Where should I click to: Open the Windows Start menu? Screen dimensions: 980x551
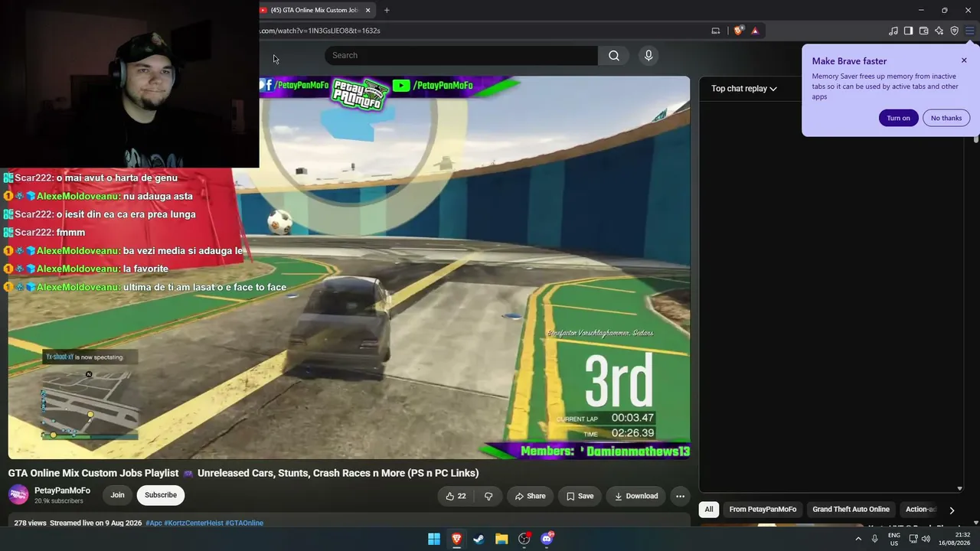434,539
